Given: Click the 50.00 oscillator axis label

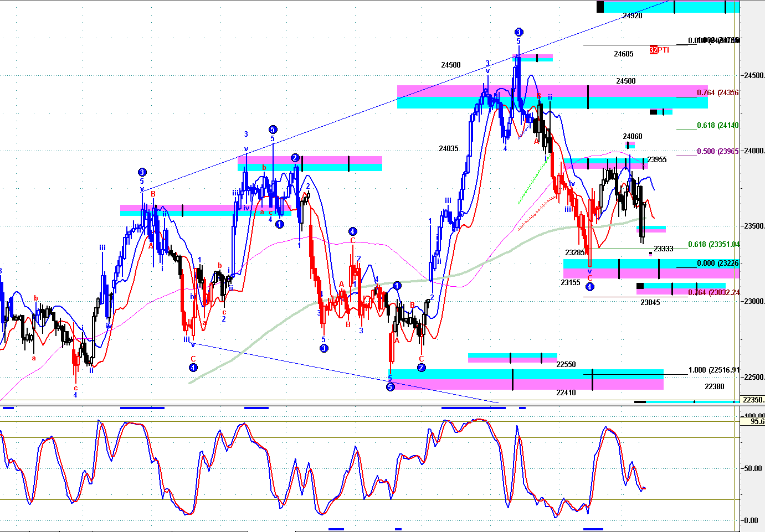Looking at the screenshot, I should click(753, 468).
